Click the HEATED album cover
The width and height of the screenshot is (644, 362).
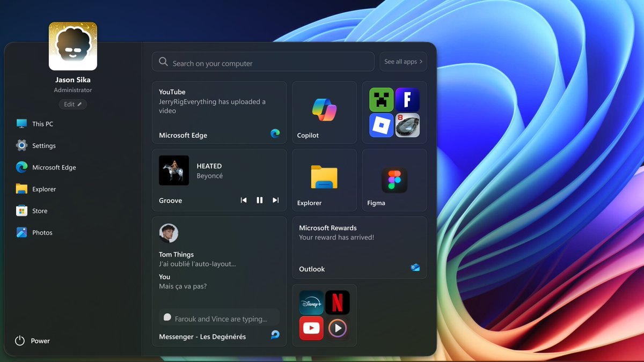pos(174,171)
